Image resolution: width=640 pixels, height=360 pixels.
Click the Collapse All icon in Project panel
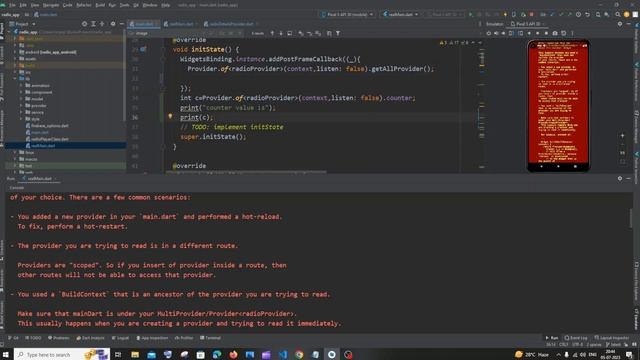point(102,24)
